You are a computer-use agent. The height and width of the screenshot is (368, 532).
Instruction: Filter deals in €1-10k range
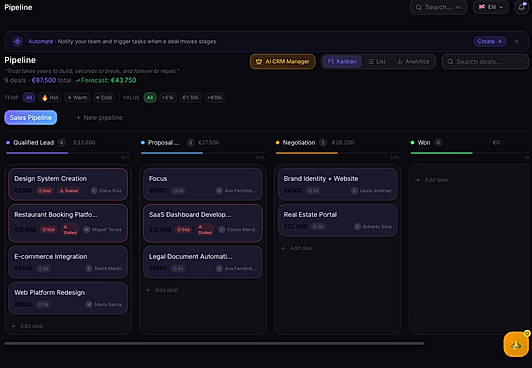(x=190, y=98)
